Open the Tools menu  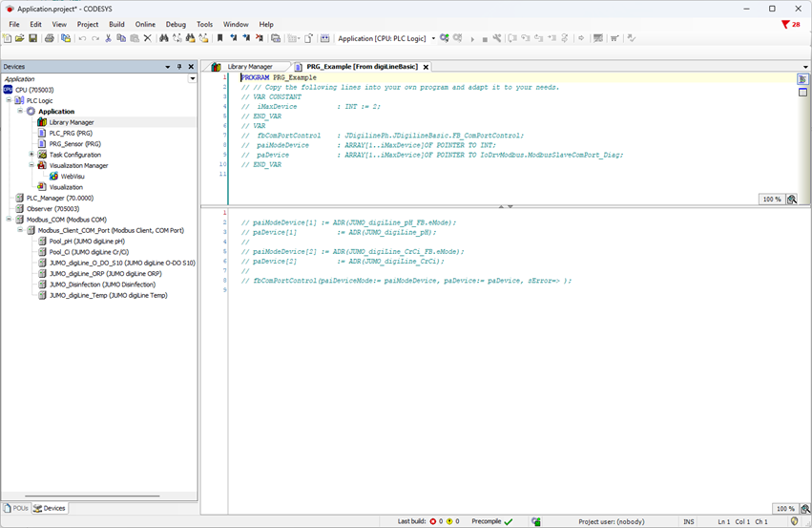(x=204, y=25)
